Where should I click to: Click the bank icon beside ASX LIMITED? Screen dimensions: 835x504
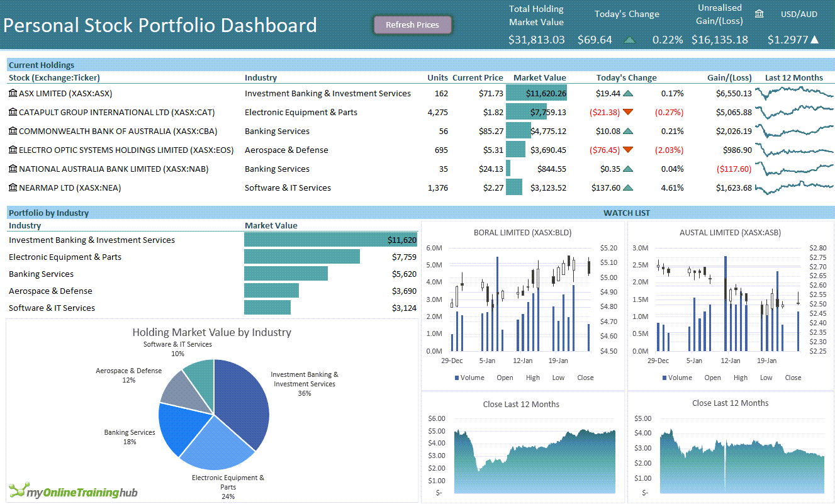click(13, 92)
